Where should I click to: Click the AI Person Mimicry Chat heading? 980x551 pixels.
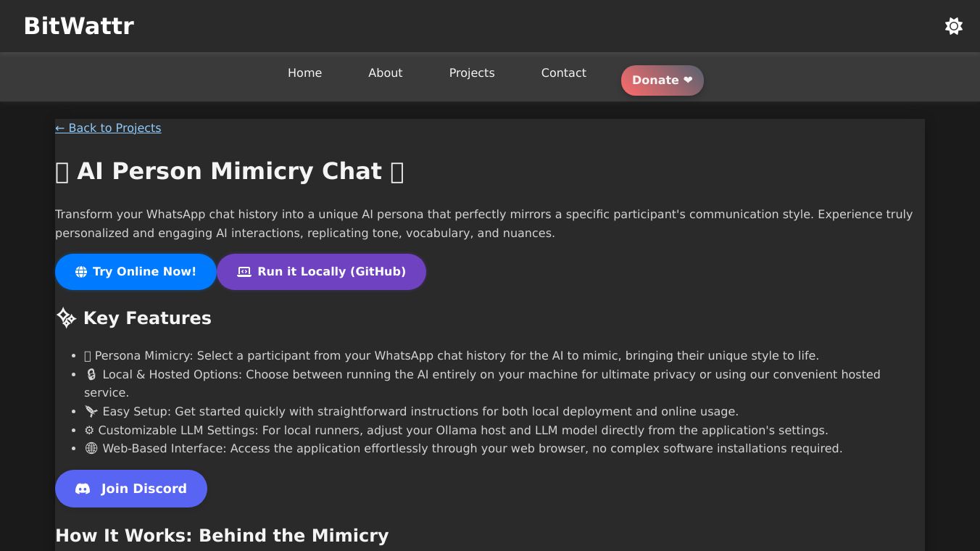coord(229,171)
